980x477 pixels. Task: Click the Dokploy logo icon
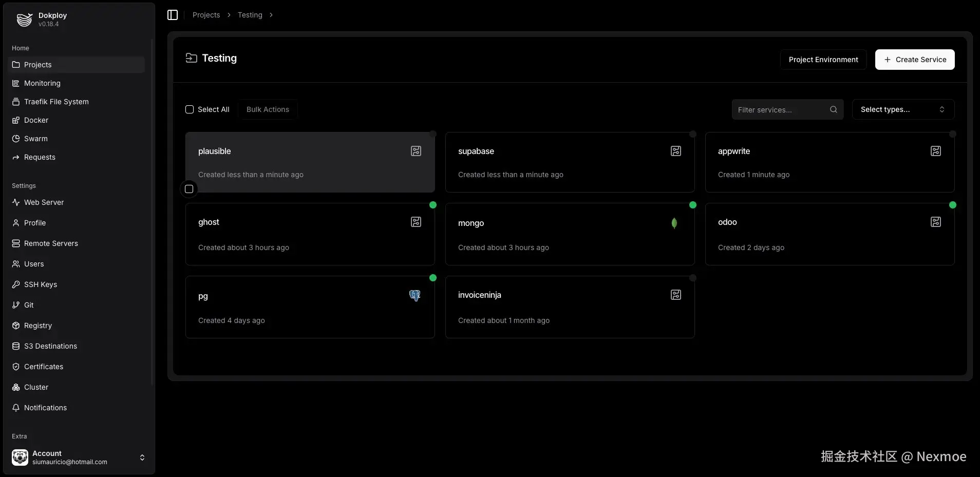coord(24,20)
